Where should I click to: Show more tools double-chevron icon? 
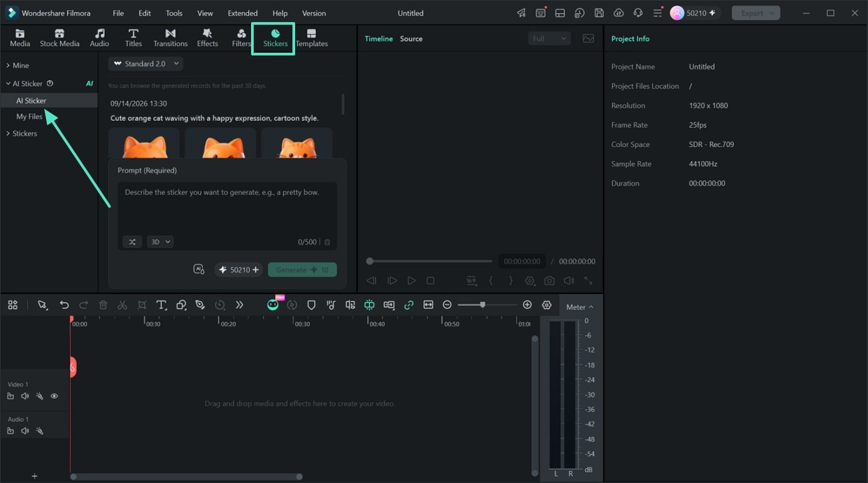pos(239,305)
